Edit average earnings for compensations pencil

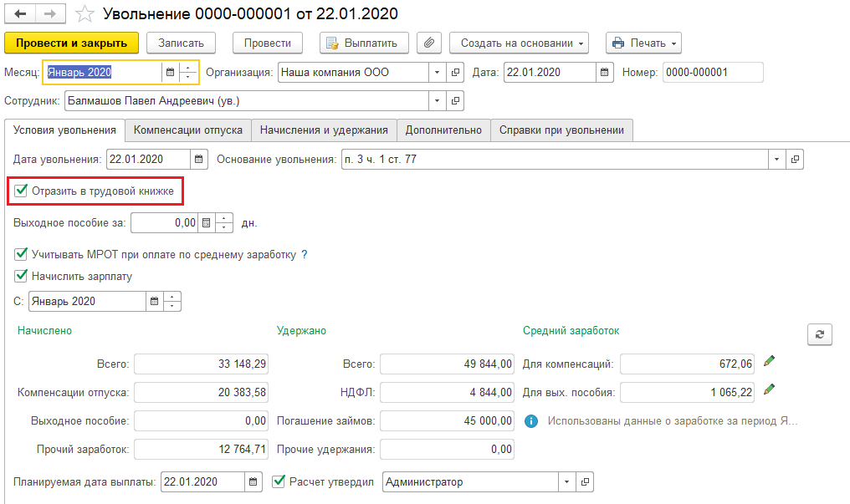(x=770, y=362)
